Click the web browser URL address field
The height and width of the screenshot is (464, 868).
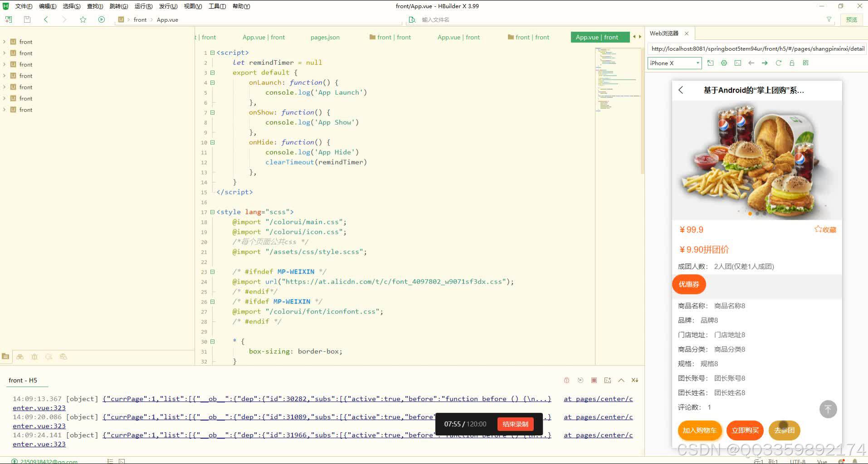coord(757,48)
